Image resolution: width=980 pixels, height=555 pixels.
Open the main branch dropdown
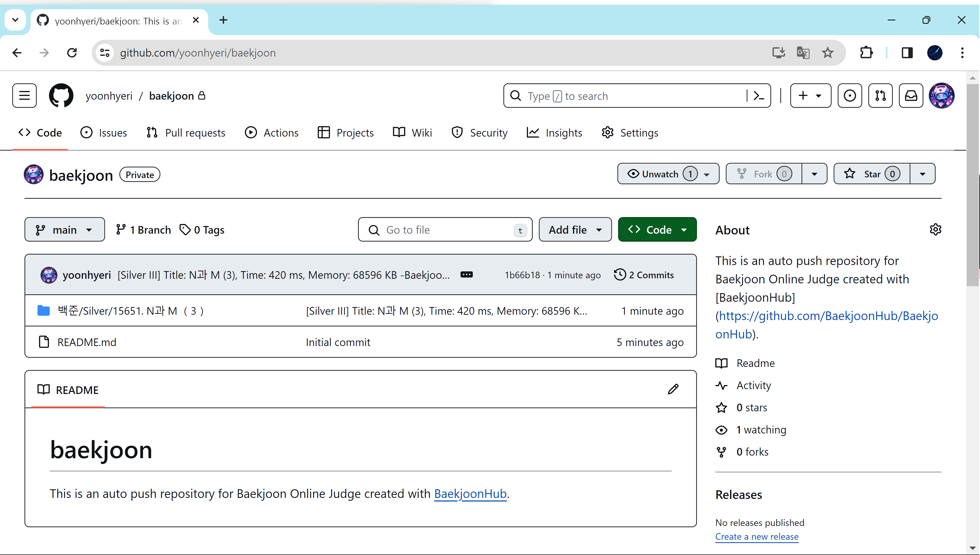coord(65,230)
